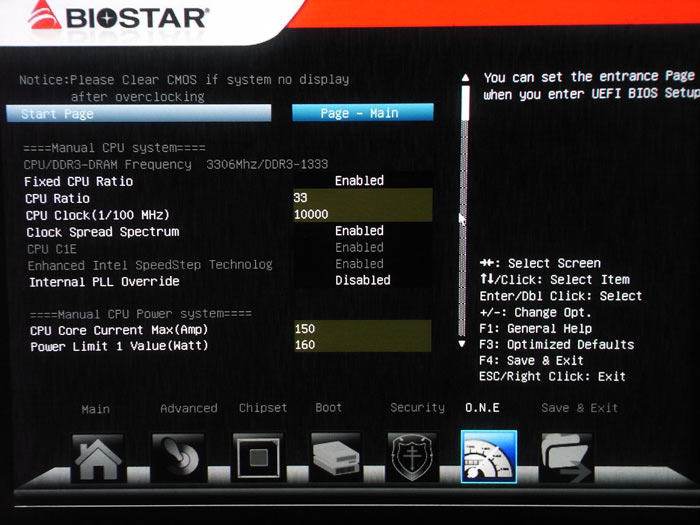Click the Save & Exit text label
Image resolution: width=700 pixels, height=525 pixels.
click(579, 408)
